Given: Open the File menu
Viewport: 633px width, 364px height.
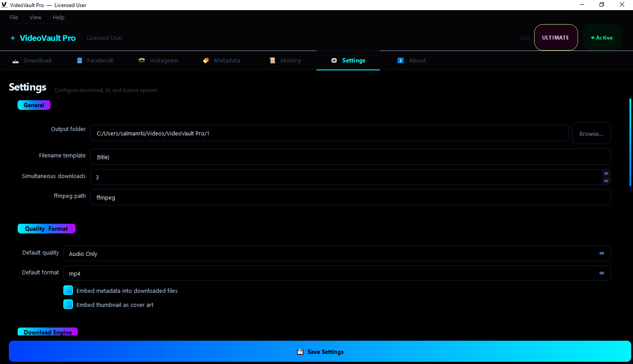Looking at the screenshot, I should click(x=14, y=18).
